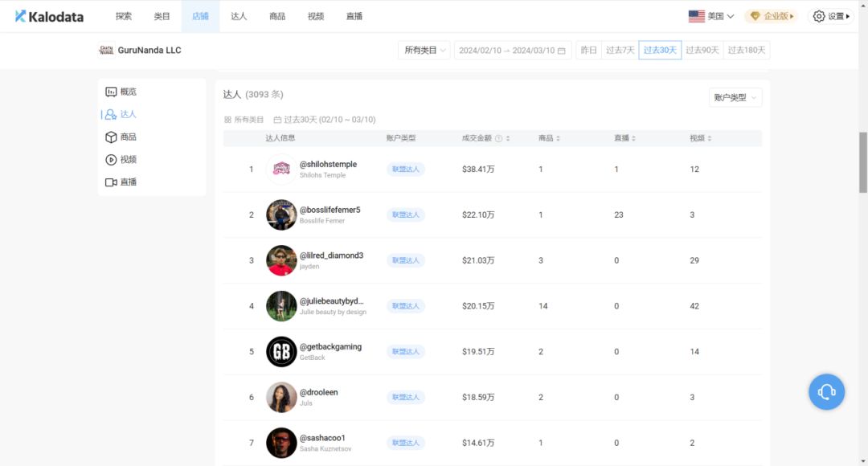Click the GuruNanda LLC store name
Image resolution: width=868 pixels, height=466 pixels.
point(149,51)
